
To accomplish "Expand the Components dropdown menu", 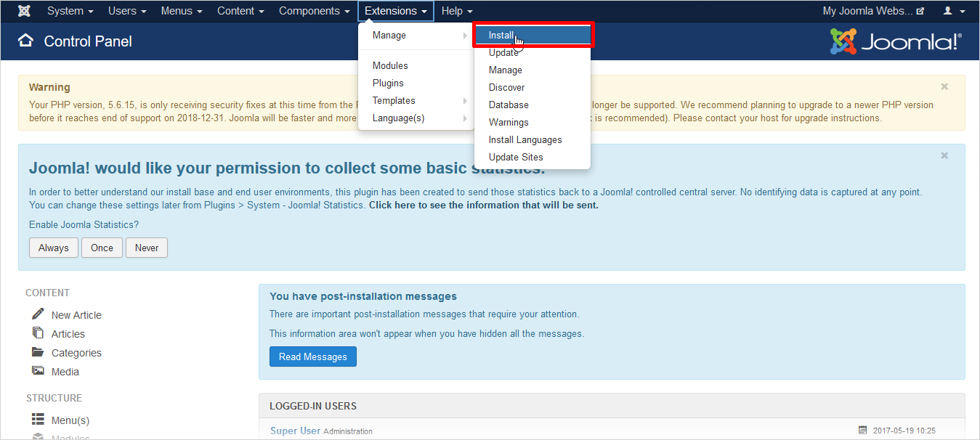I will pyautogui.click(x=313, y=11).
